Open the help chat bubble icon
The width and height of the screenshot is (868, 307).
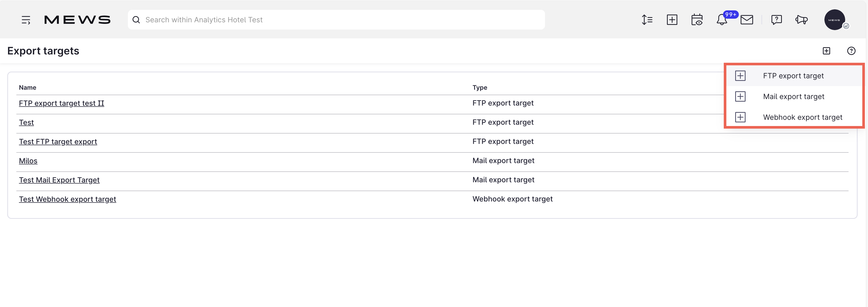[776, 19]
